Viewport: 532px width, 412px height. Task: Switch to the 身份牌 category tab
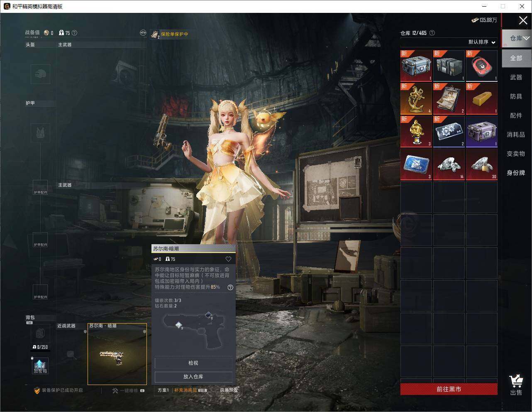tap(516, 173)
